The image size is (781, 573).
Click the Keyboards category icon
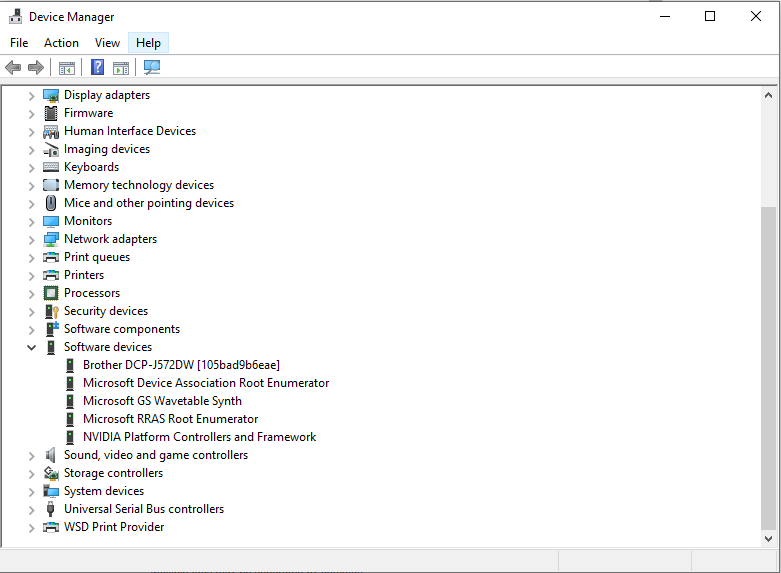51,167
